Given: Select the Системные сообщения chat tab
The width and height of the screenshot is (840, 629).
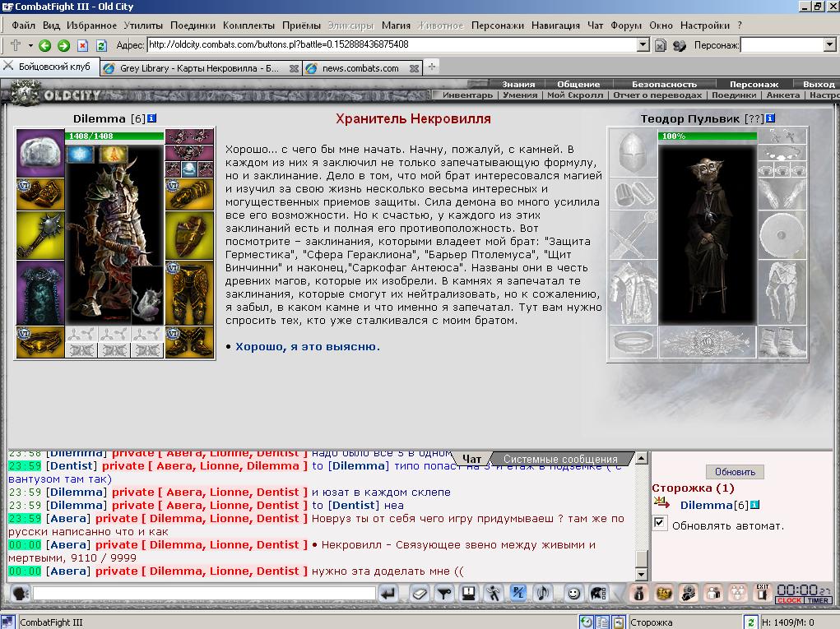Looking at the screenshot, I should (x=560, y=460).
